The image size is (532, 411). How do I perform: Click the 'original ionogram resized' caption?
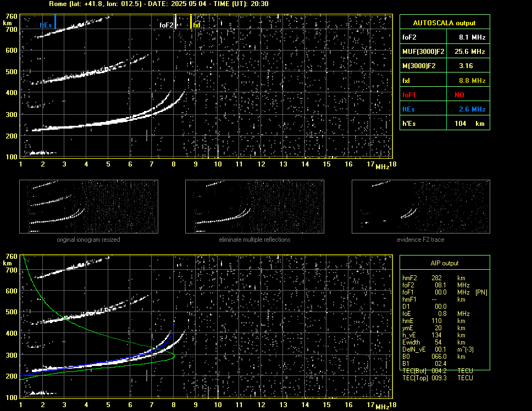point(88,240)
